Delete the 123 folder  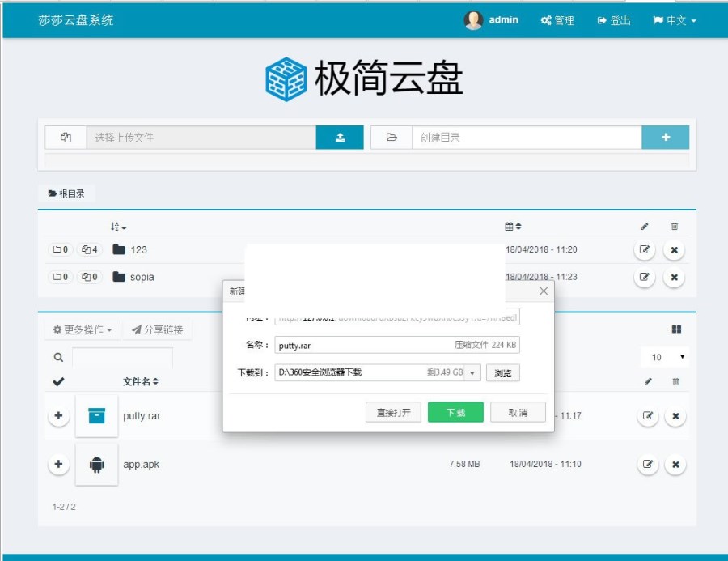pyautogui.click(x=674, y=249)
